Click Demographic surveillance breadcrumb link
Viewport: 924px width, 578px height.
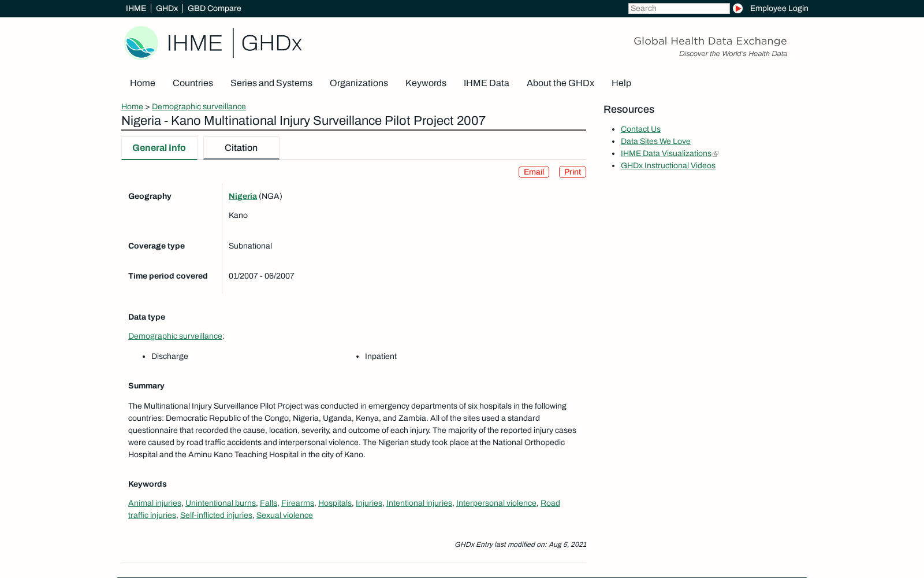199,106
